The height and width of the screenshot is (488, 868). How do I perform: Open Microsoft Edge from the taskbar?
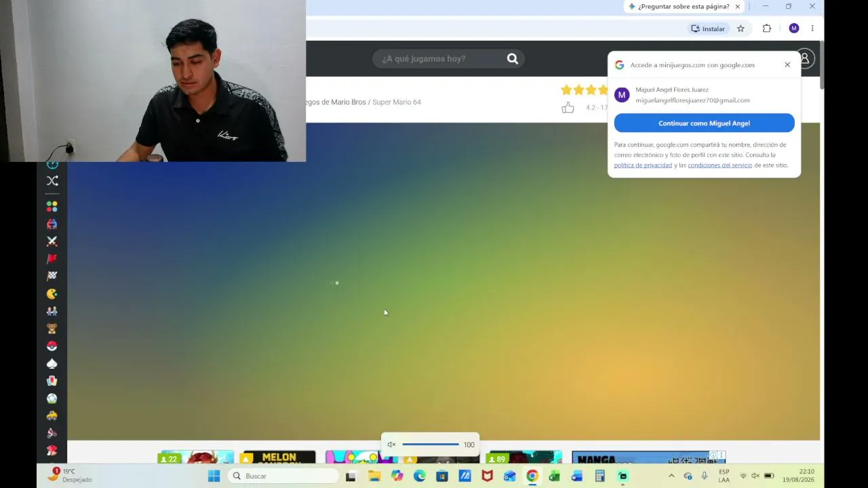(x=420, y=476)
